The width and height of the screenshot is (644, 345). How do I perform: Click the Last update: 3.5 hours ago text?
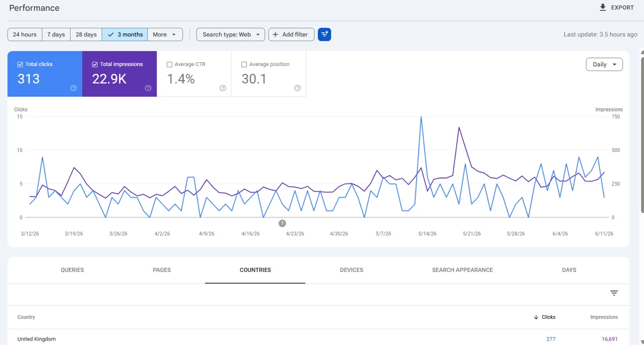click(601, 34)
